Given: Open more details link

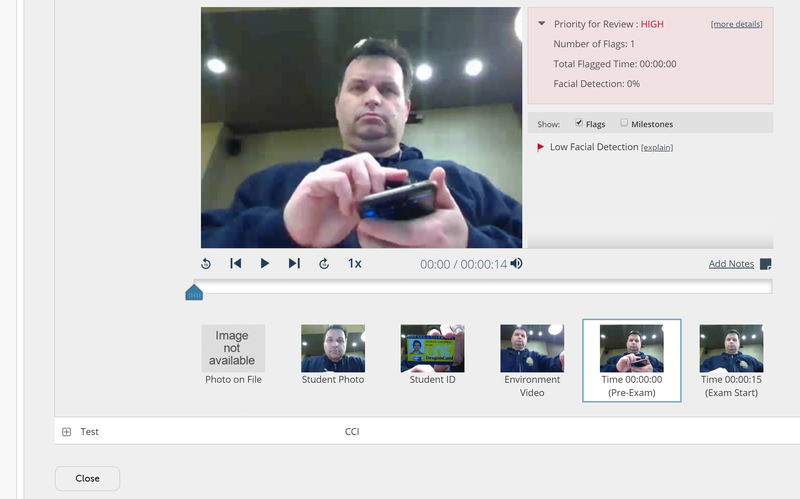Looking at the screenshot, I should (x=736, y=24).
